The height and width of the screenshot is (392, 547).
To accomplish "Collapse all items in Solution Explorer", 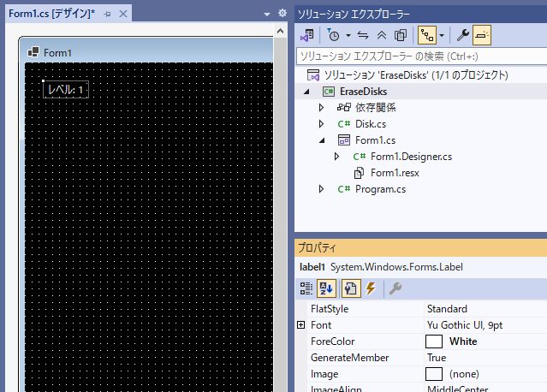I will [381, 36].
